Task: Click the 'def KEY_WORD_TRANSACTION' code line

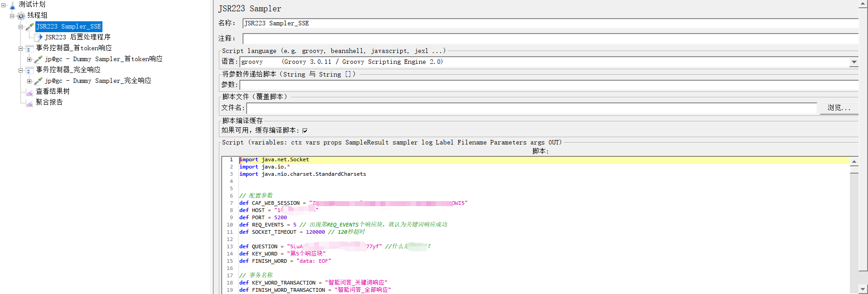Action: (313, 283)
